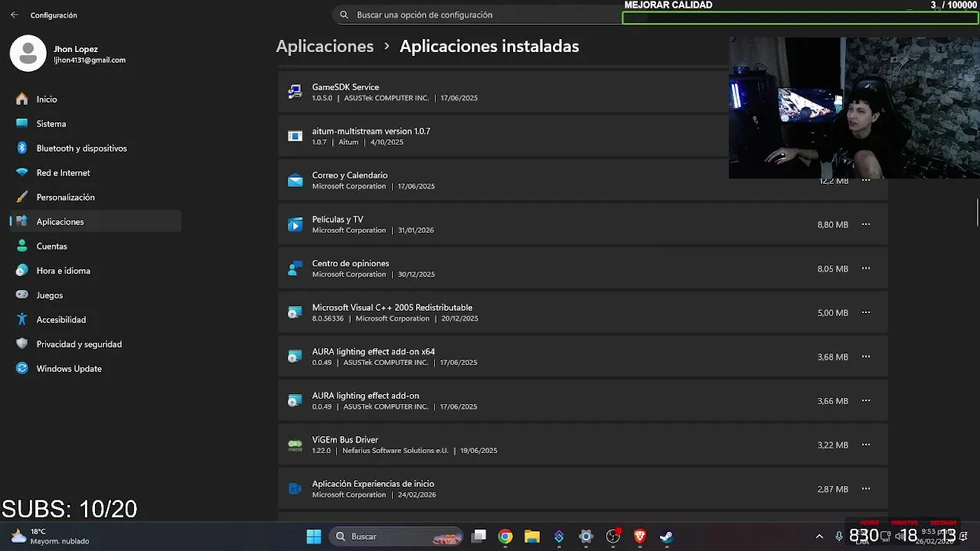The width and height of the screenshot is (980, 551).
Task: Select Correo y Calendario name text
Action: pos(350,175)
